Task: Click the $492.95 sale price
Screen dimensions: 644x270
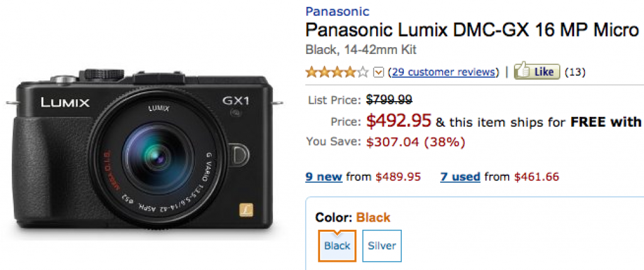Action: [x=399, y=121]
